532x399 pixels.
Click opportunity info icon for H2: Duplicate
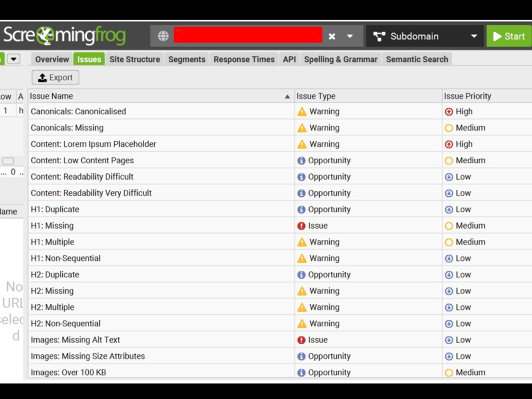(301, 275)
